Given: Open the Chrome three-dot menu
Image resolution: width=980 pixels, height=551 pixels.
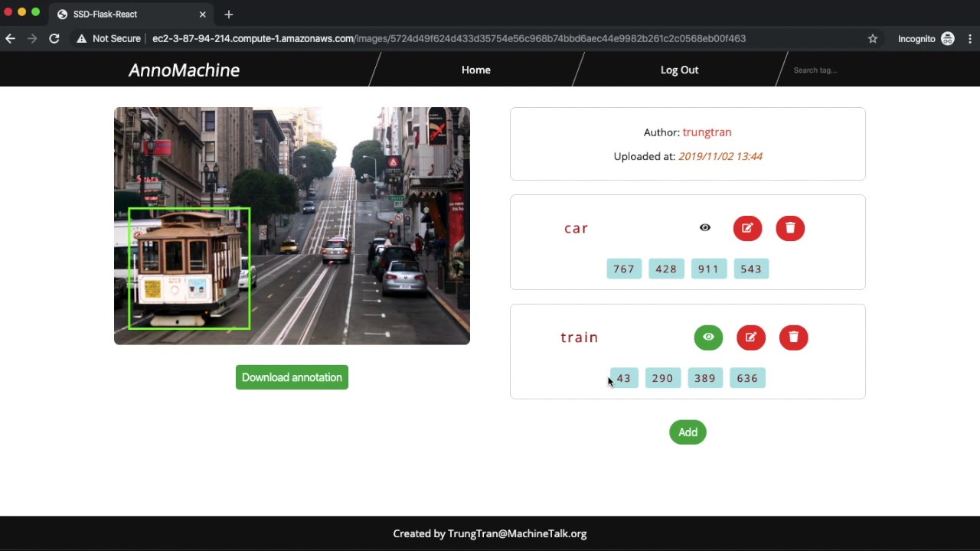Looking at the screenshot, I should (x=970, y=38).
